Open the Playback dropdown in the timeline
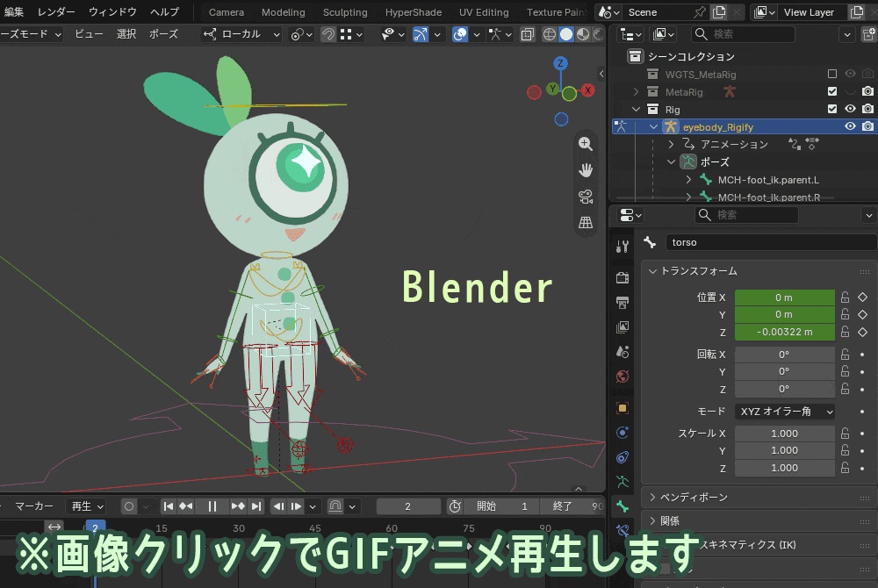Viewport: 878px width, 588px height. coord(86,506)
